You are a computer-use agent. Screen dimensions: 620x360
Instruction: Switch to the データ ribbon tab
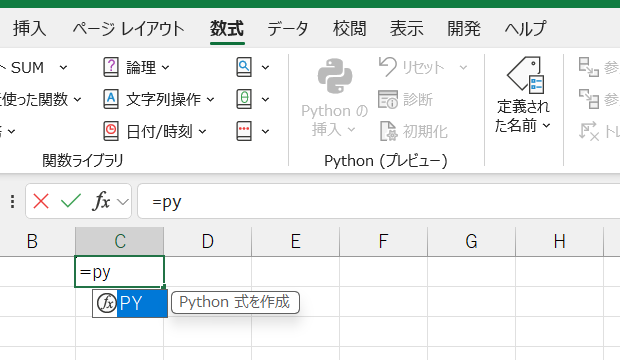coord(287,29)
